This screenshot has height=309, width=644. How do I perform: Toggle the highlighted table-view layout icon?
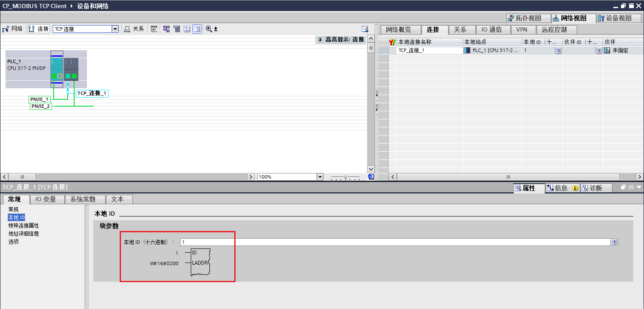pos(197,29)
